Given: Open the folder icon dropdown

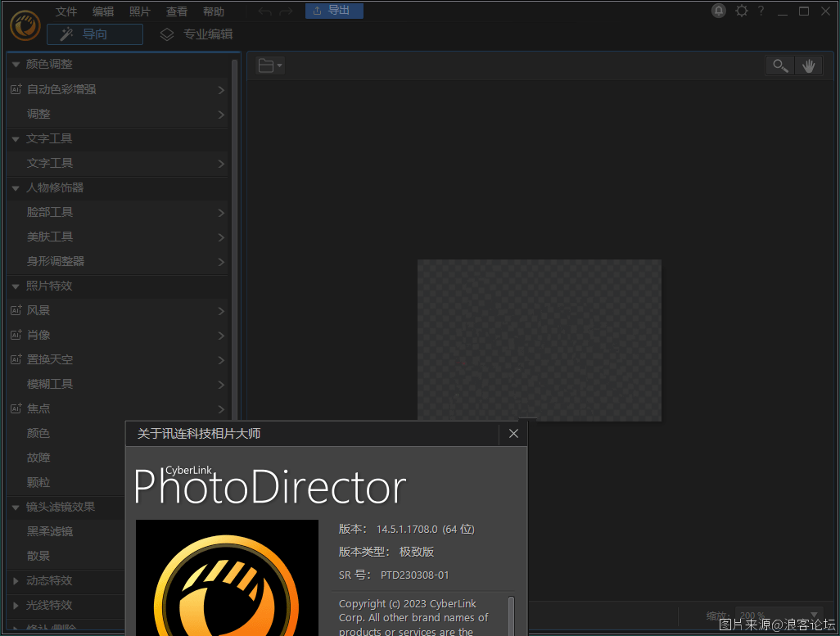Looking at the screenshot, I should 269,65.
